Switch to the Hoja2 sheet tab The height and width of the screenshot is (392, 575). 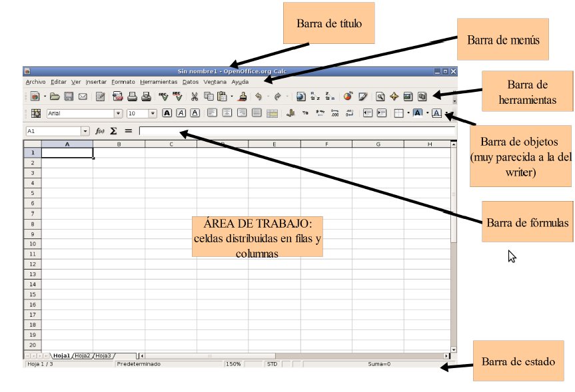83,356
